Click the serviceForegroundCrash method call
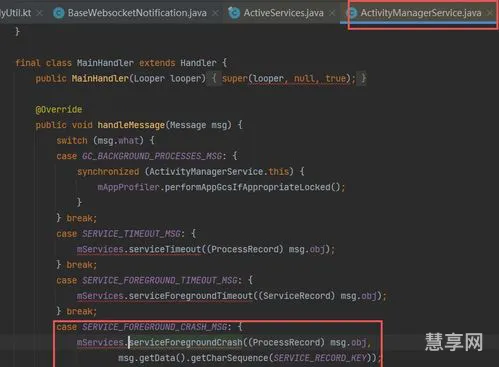This screenshot has width=499, height=367. 186,343
